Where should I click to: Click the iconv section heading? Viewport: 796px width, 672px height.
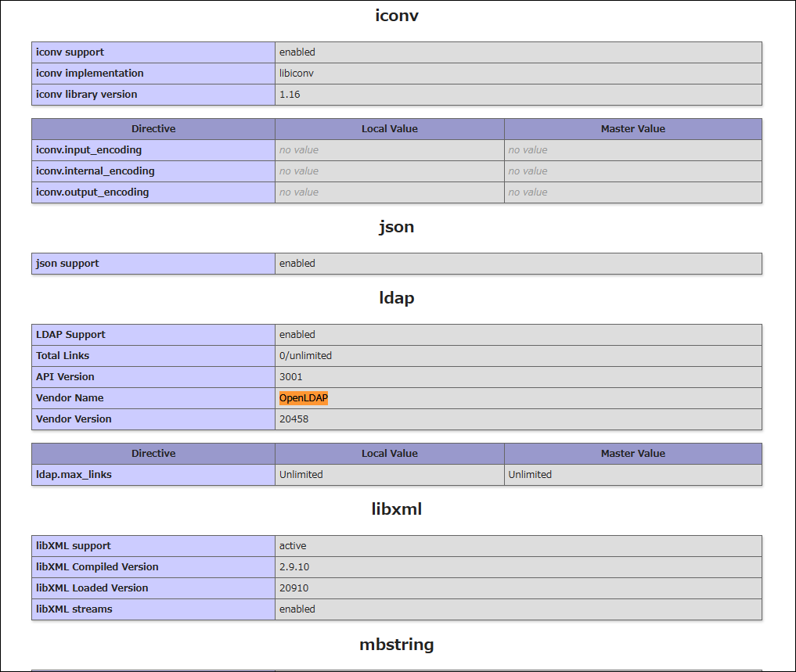(396, 16)
